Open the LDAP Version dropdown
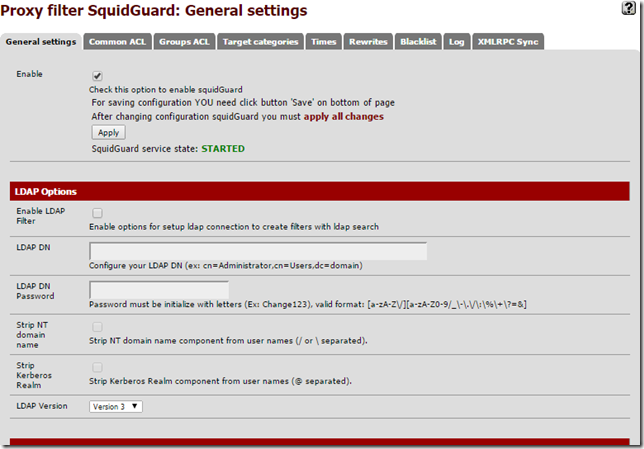The height and width of the screenshot is (449, 644). coord(116,407)
